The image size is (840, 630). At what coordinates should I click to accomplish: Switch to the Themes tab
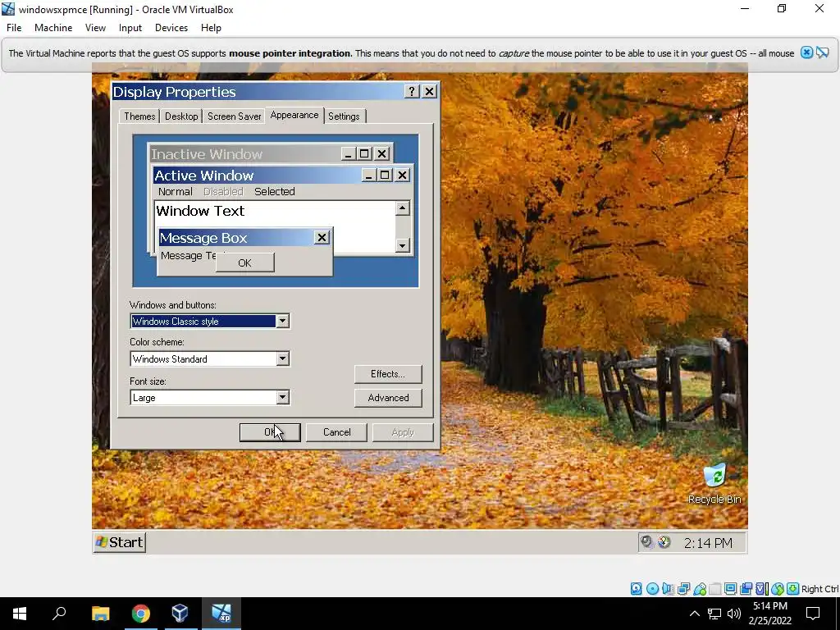click(139, 116)
